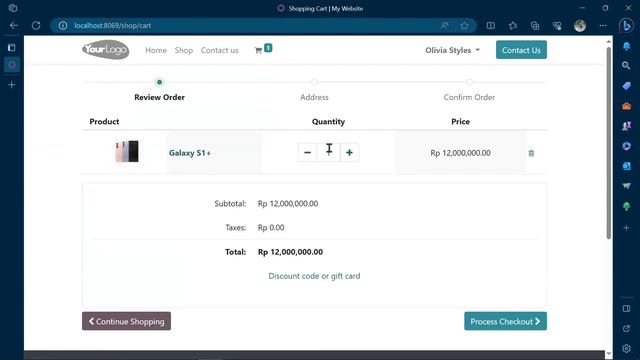Open tab actions menu in vertical tabs
This screenshot has height=360, width=640.
(11, 47)
